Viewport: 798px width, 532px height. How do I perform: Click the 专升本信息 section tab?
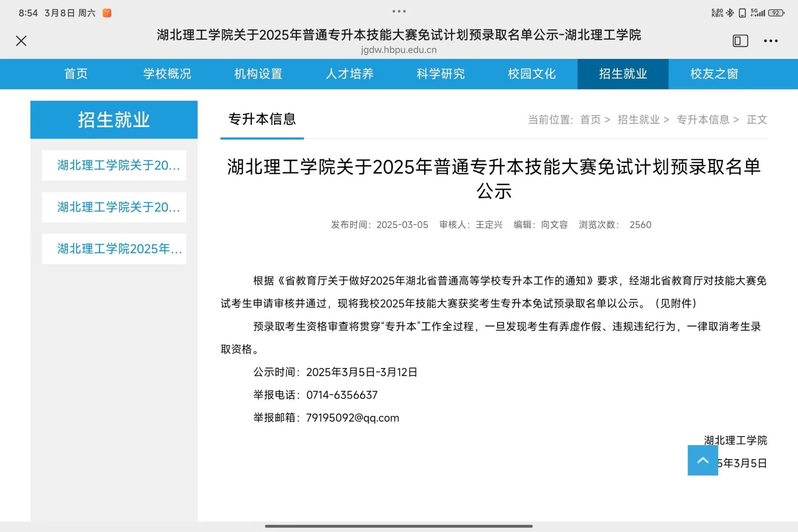point(262,119)
